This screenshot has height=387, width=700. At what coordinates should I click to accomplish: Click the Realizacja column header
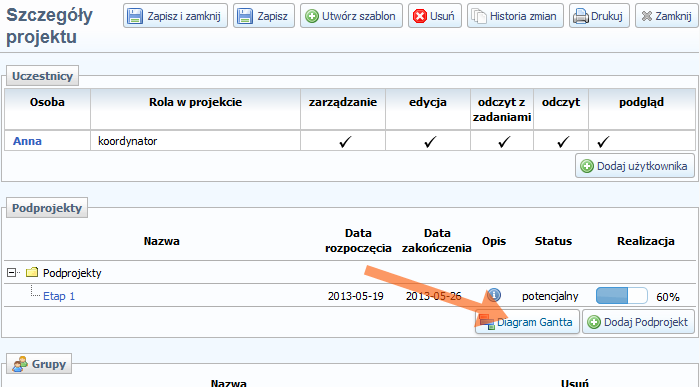click(646, 241)
